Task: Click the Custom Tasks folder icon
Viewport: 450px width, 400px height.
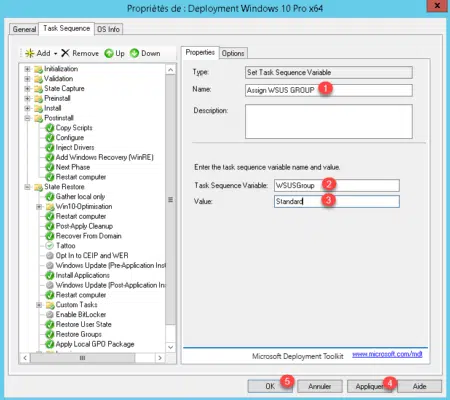Action: [50, 305]
